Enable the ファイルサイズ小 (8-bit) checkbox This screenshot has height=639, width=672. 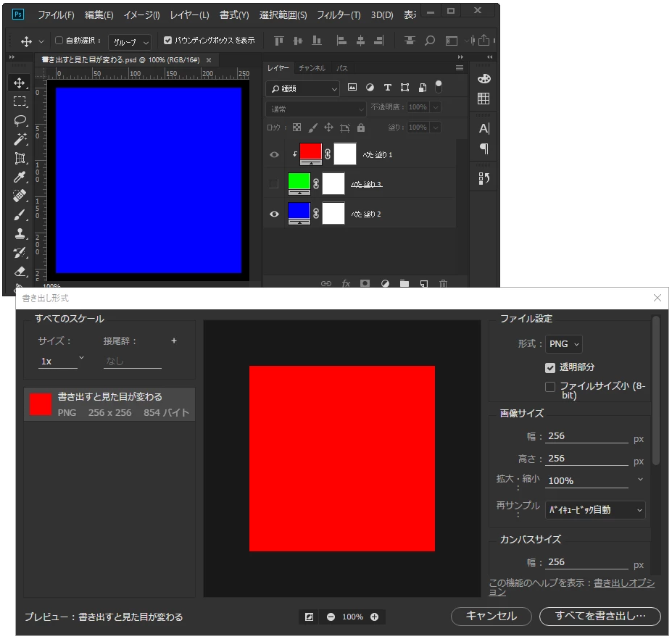click(x=550, y=387)
